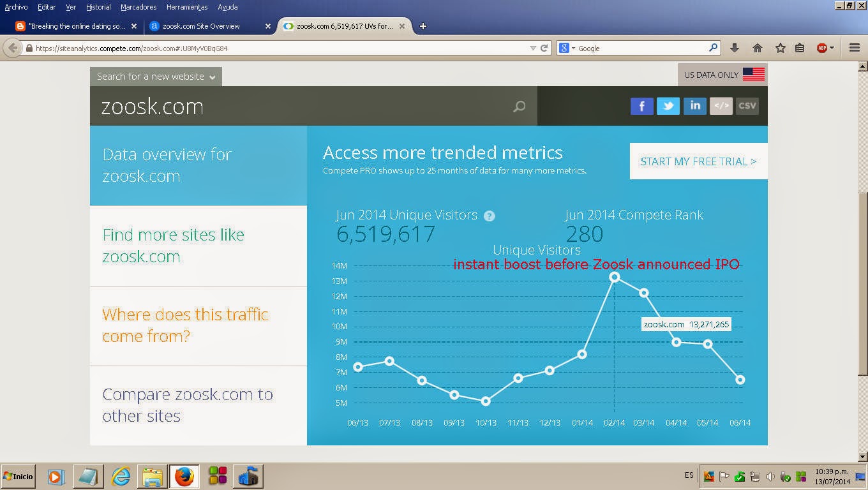
Task: Open the Ver menu
Action: [x=71, y=7]
